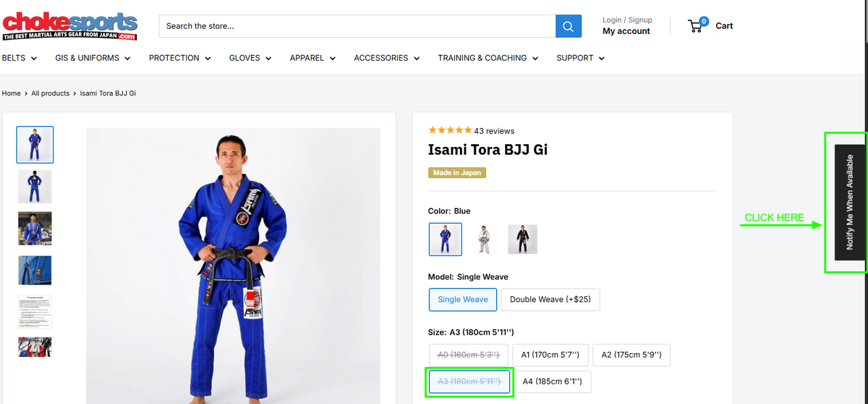Expand the TRAINING & COACHING menu
The width and height of the screenshot is (868, 404).
click(x=488, y=58)
